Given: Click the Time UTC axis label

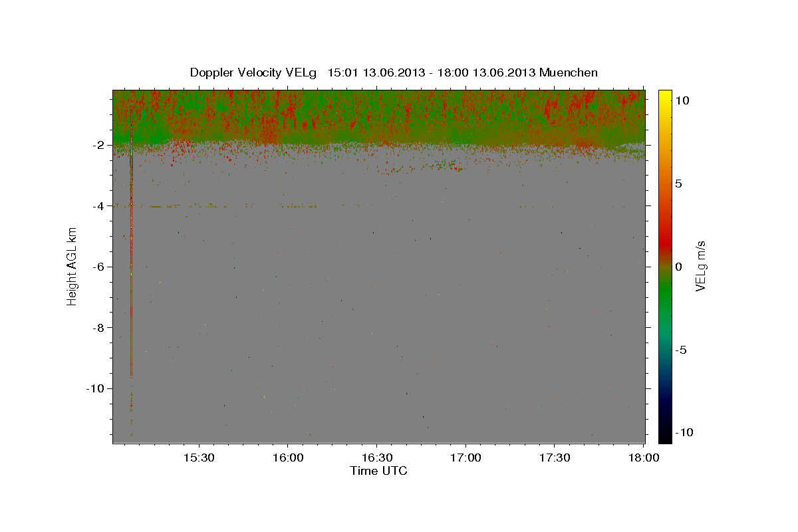Looking at the screenshot, I should click(x=378, y=471).
